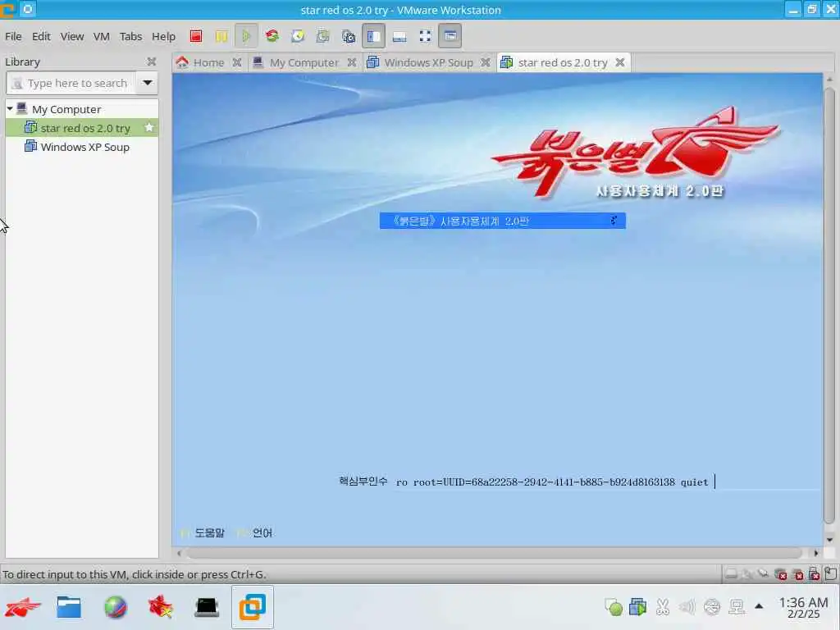Click the green chat tray icon
This screenshot has height=630, width=840.
(x=614, y=607)
